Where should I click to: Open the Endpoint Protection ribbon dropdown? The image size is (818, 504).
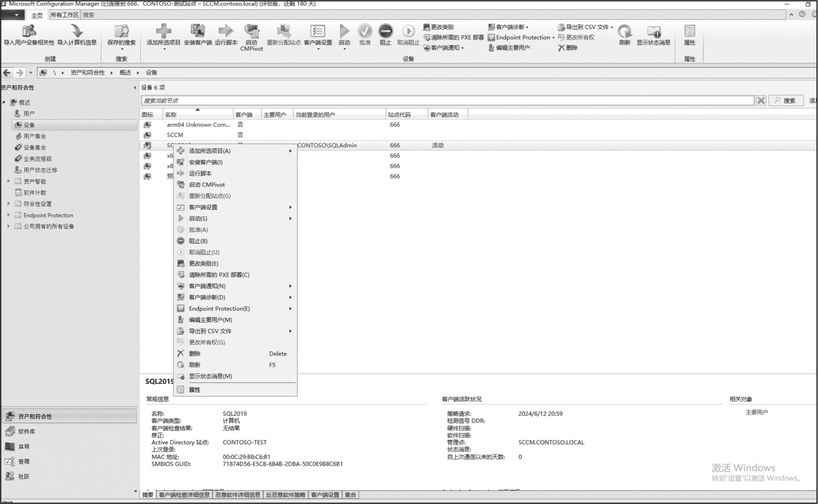pyautogui.click(x=521, y=37)
